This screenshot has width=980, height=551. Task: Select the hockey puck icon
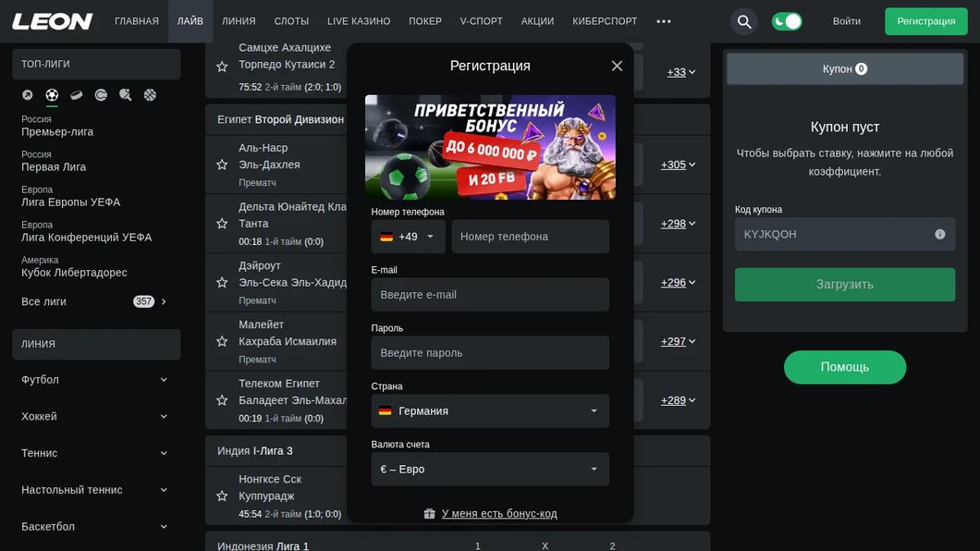pyautogui.click(x=76, y=95)
